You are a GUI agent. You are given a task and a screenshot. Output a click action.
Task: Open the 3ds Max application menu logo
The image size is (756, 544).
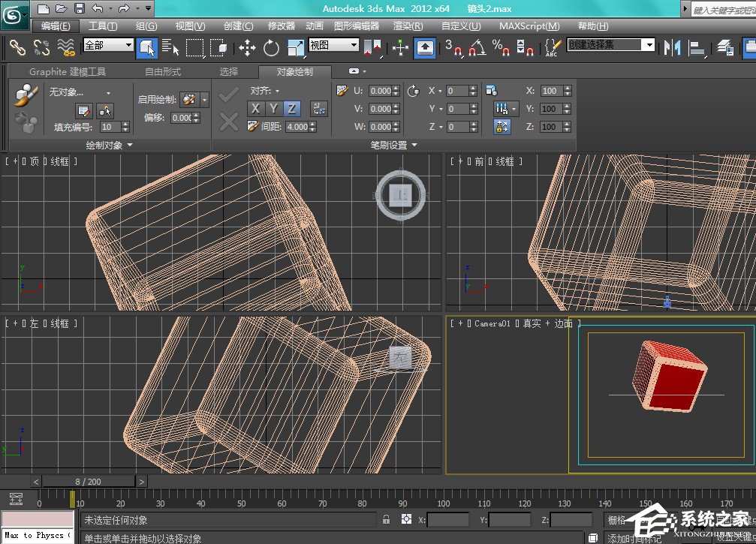pyautogui.click(x=14, y=14)
